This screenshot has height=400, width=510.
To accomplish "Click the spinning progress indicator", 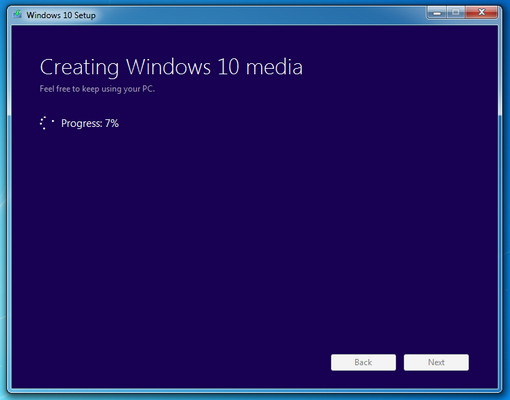I will [47, 123].
